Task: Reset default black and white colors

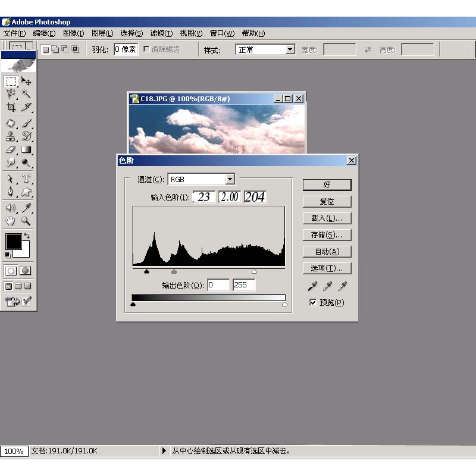Action: pyautogui.click(x=8, y=255)
